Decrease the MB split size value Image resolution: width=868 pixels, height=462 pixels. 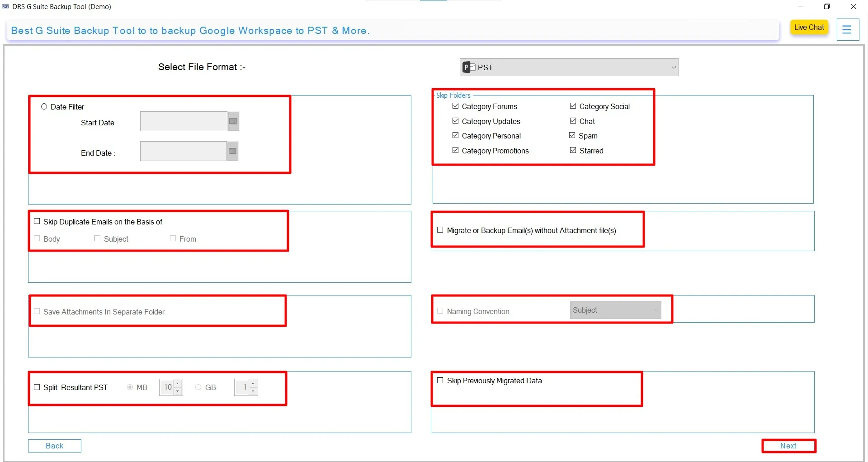pos(178,391)
